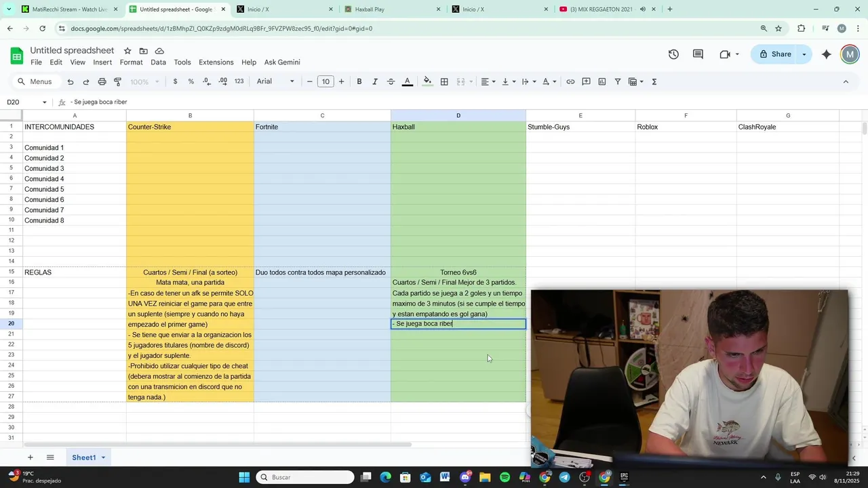Collapse the toolbar with the chevron
The width and height of the screenshot is (868, 488).
pos(846,81)
